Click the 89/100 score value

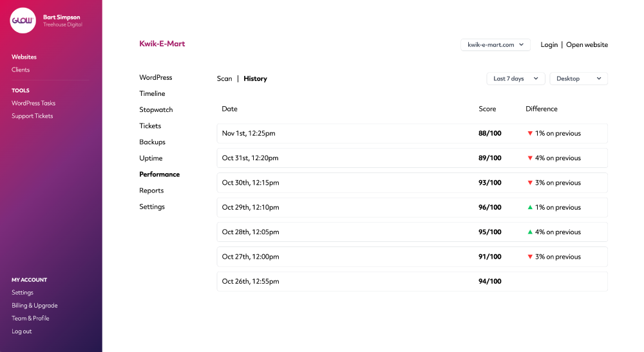coord(489,158)
